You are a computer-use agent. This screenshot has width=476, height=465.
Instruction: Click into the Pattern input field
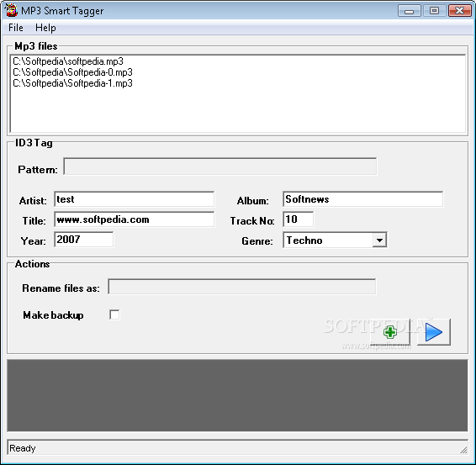(220, 166)
